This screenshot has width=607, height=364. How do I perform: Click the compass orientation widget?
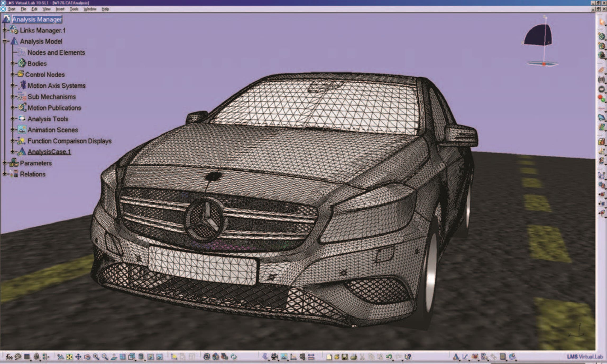(x=541, y=41)
